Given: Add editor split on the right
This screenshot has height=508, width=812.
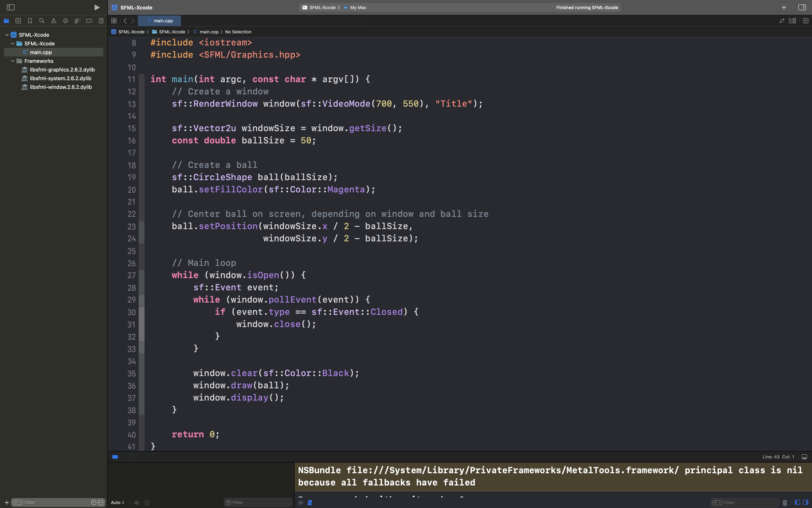Looking at the screenshot, I should (806, 21).
